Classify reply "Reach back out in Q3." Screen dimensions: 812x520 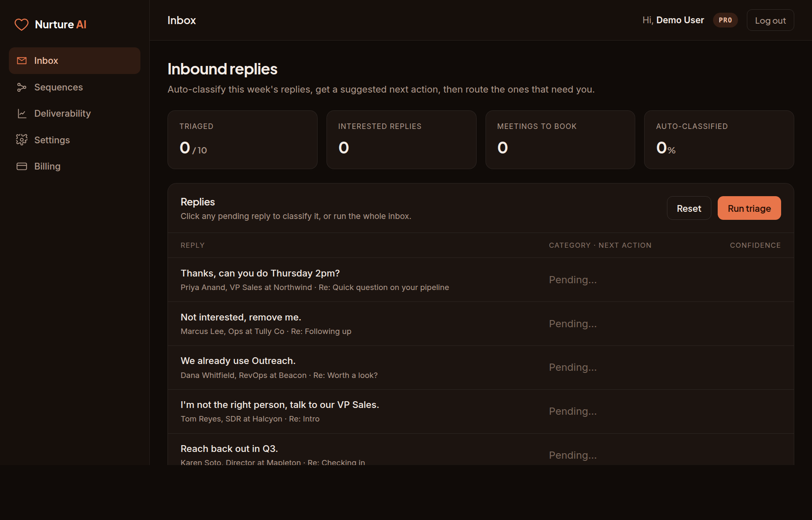[x=480, y=450]
